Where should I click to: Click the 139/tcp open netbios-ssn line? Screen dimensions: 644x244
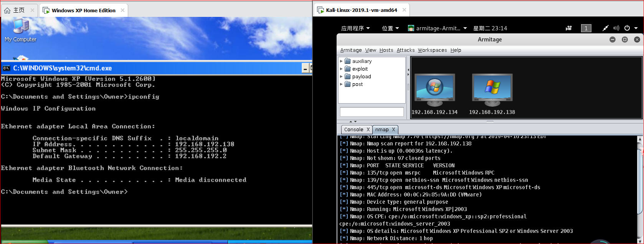pyautogui.click(x=434, y=180)
